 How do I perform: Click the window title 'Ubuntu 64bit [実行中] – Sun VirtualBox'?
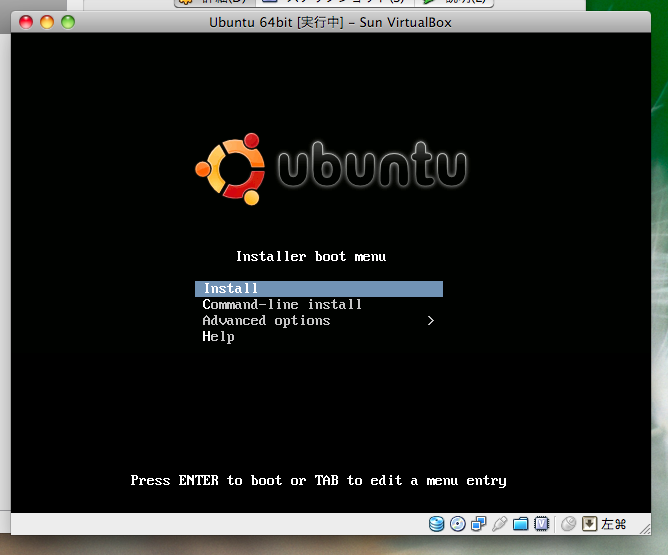pyautogui.click(x=330, y=22)
